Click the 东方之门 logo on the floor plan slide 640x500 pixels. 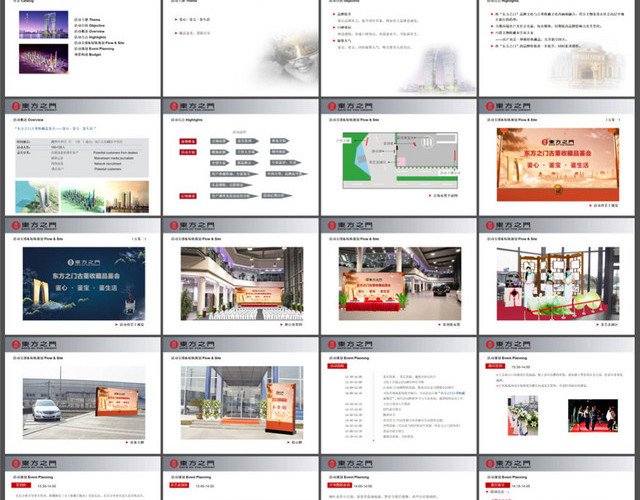point(351,107)
